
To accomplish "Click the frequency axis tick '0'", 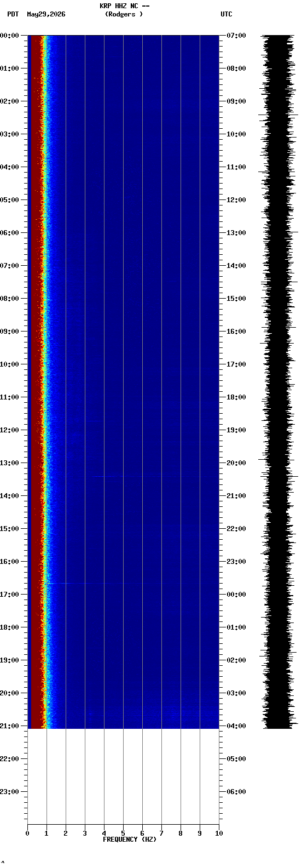I will 27,833.
